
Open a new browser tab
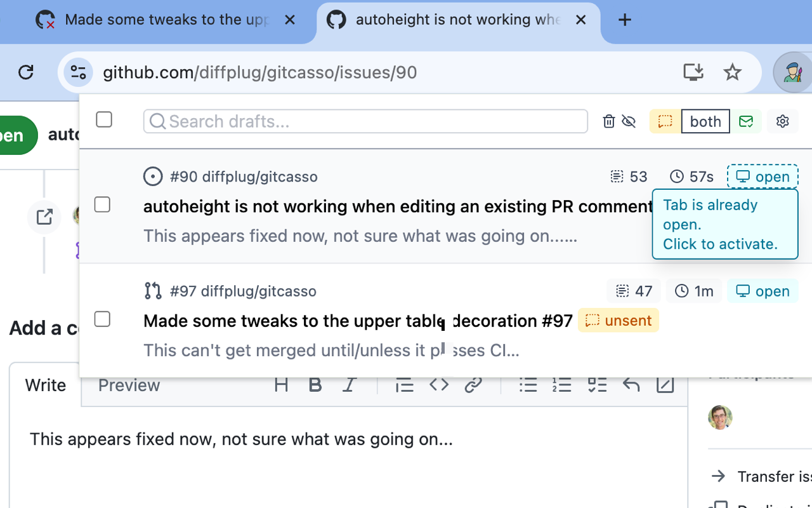tap(625, 20)
